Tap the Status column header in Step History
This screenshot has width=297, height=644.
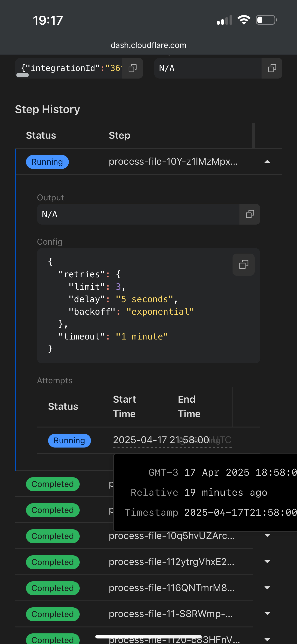(41, 135)
